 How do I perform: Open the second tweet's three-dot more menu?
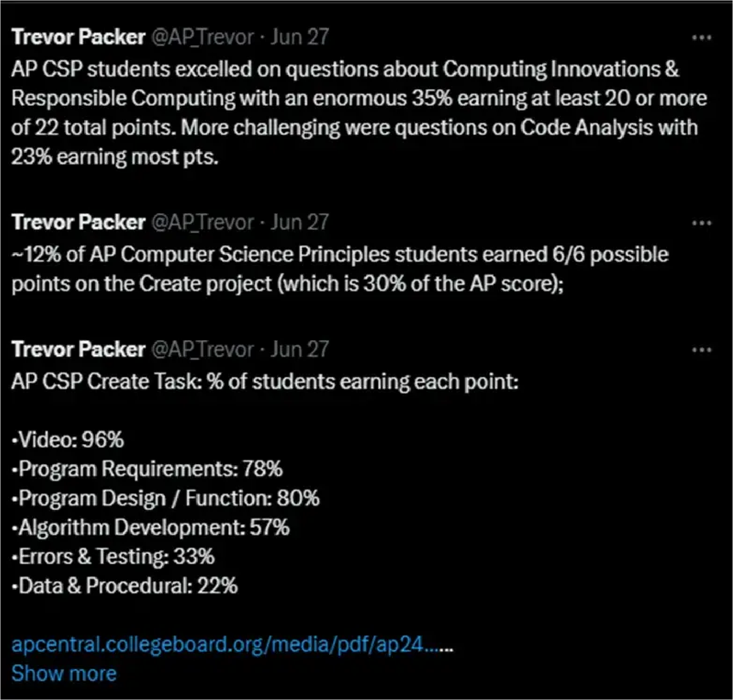[x=701, y=223]
